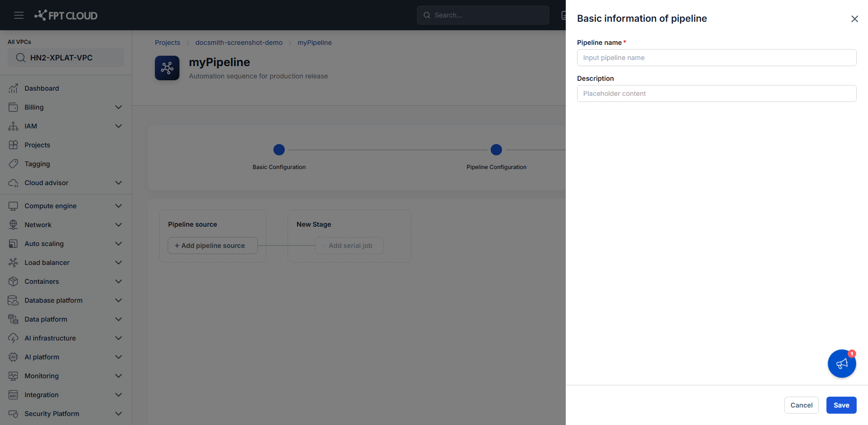Focus the Description input field
This screenshot has height=425, width=868.
click(716, 93)
